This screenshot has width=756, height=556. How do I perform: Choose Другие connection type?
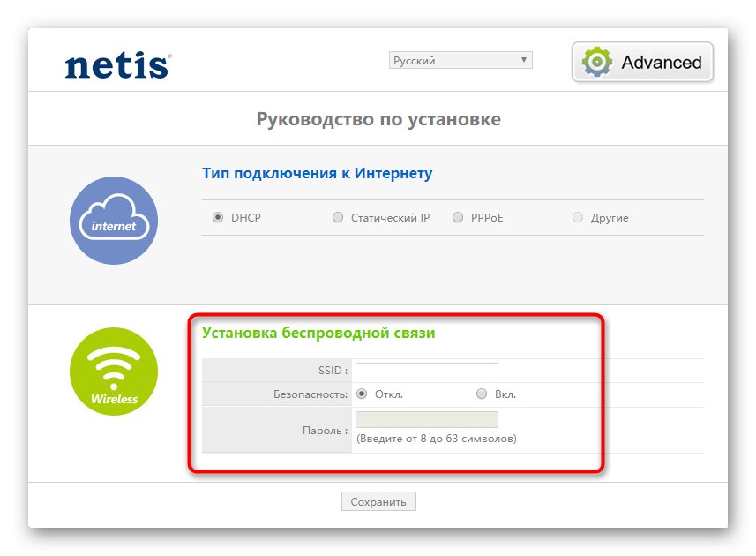[578, 216]
